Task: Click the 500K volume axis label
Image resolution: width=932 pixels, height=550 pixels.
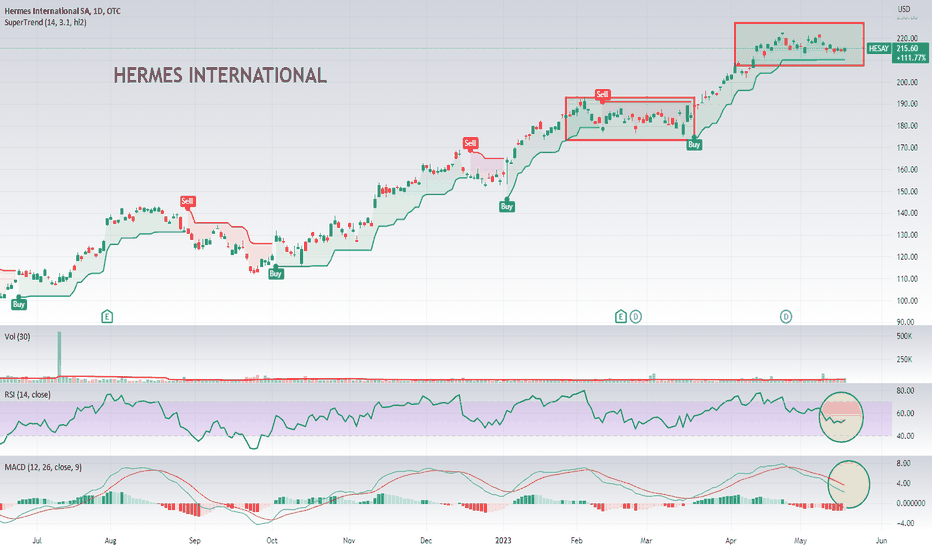Action: (x=904, y=337)
